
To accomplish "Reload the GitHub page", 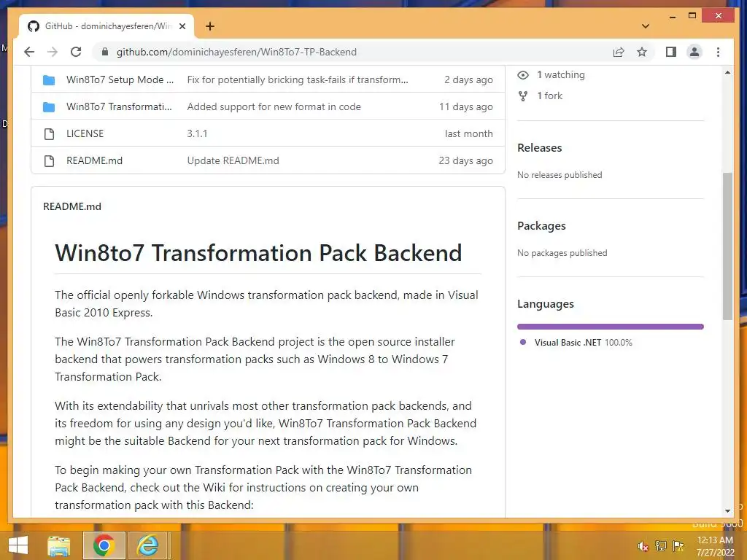I will tap(76, 52).
